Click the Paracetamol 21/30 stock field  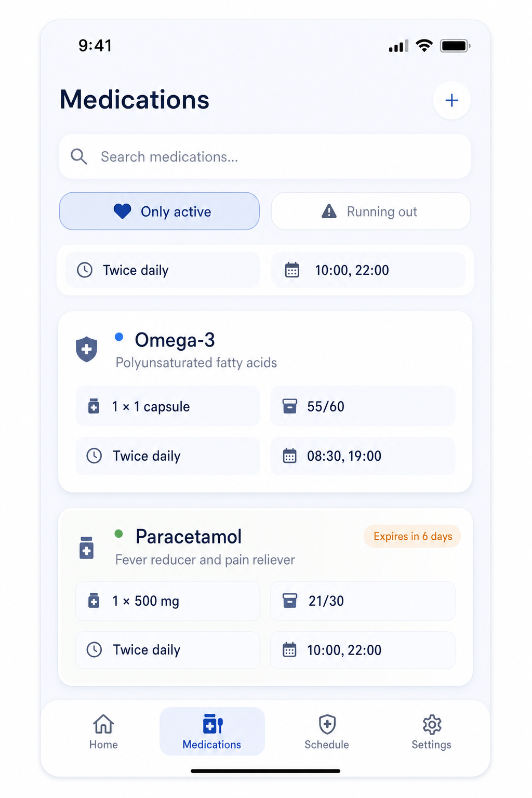pos(363,601)
